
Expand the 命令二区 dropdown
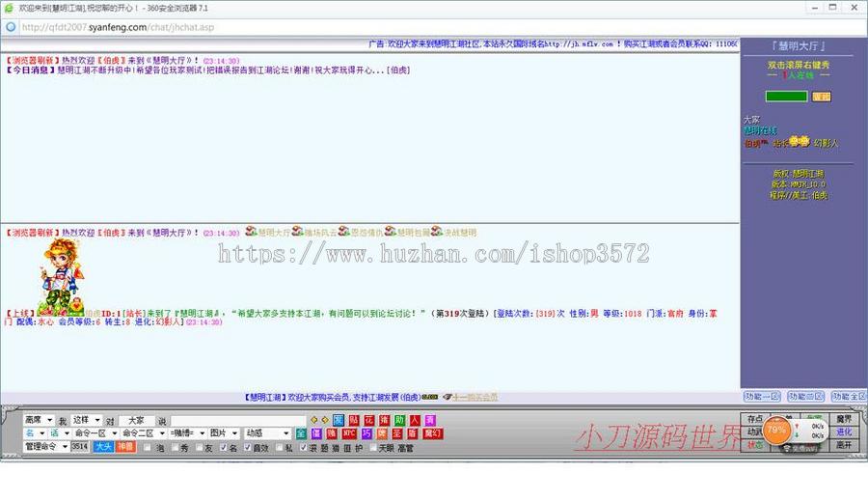(x=143, y=433)
